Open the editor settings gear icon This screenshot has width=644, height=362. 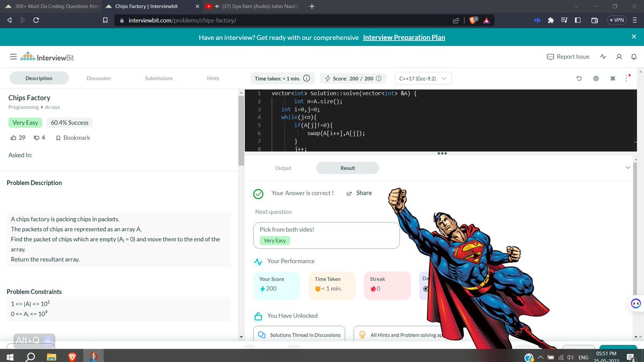[x=596, y=78]
